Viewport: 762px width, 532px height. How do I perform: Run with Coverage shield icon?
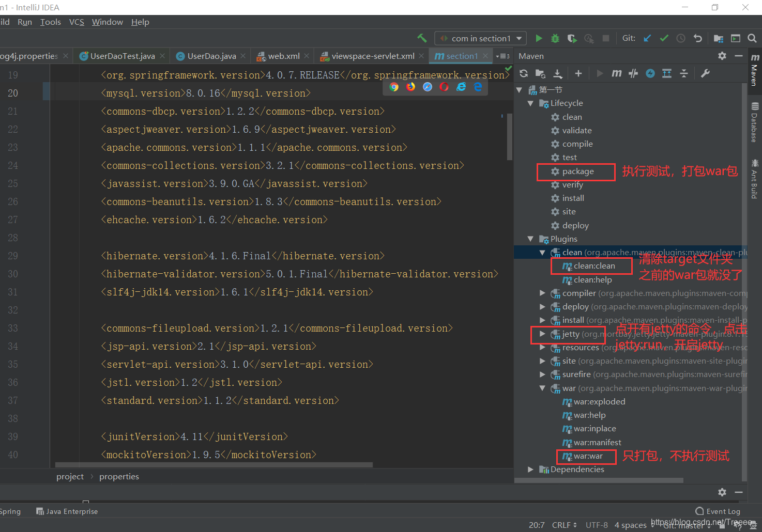click(x=572, y=38)
